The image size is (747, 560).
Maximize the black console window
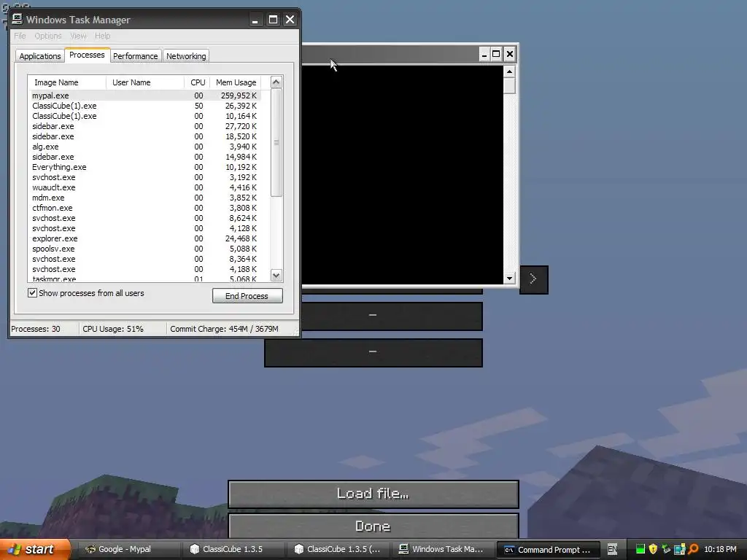coord(496,54)
